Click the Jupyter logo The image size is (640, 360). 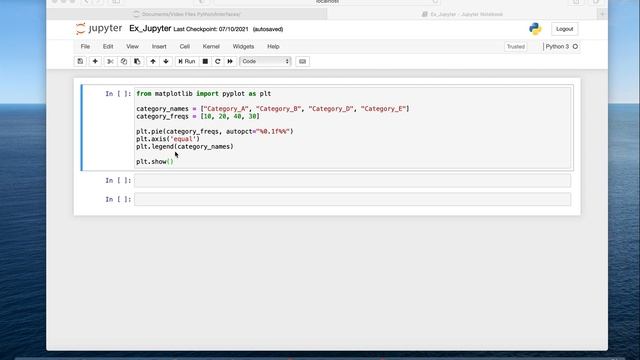click(99, 29)
